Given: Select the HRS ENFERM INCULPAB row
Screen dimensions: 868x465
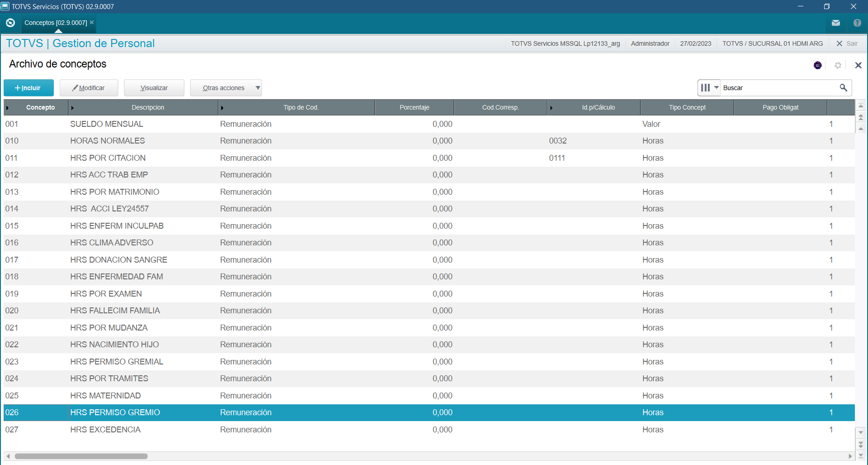Looking at the screenshot, I should click(x=429, y=226).
